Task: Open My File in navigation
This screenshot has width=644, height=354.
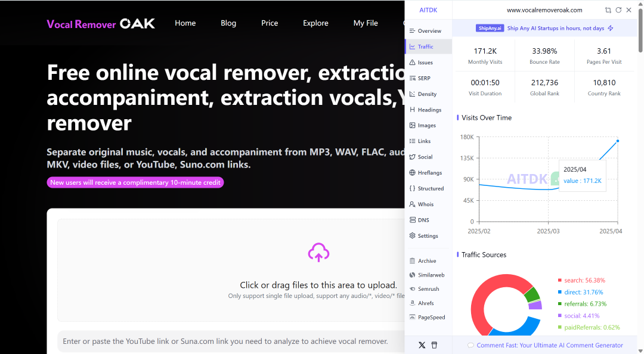Action: pyautogui.click(x=366, y=23)
